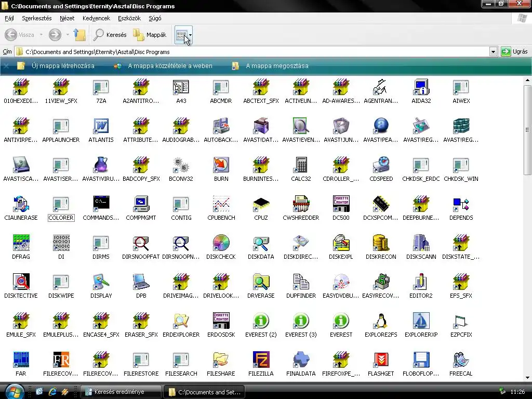Viewport: 532px width, 399px height.
Task: Open the Start menu orb
Action: click(x=14, y=391)
